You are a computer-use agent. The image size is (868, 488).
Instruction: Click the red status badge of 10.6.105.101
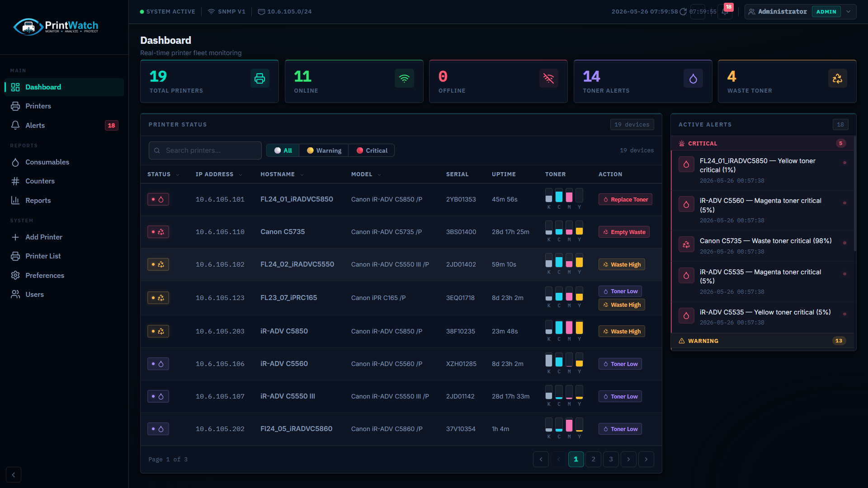(x=158, y=200)
